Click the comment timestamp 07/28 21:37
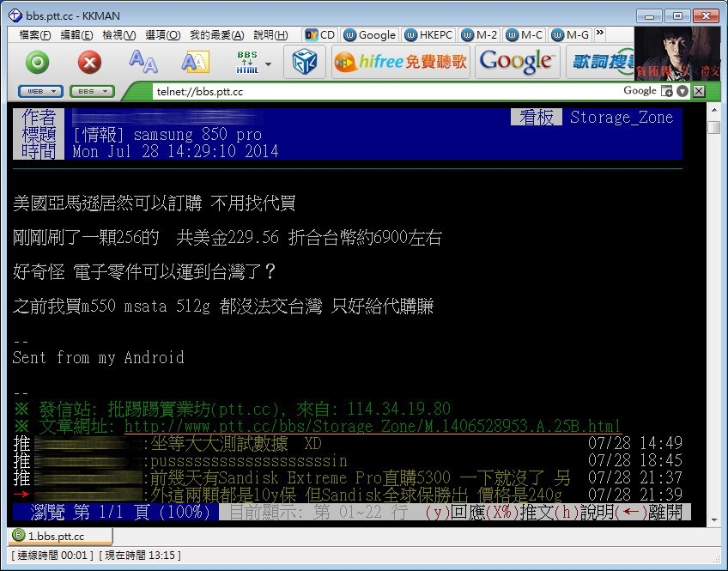The width and height of the screenshot is (728, 571). tap(635, 477)
